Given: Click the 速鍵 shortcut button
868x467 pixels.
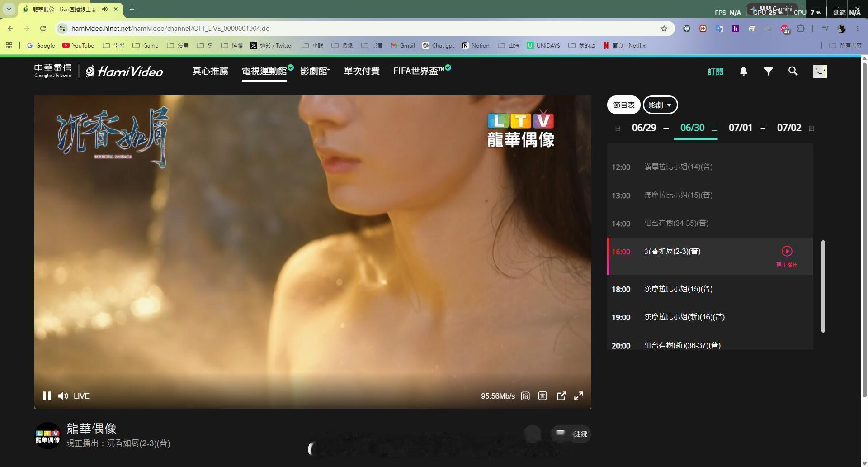Looking at the screenshot, I should [571, 434].
